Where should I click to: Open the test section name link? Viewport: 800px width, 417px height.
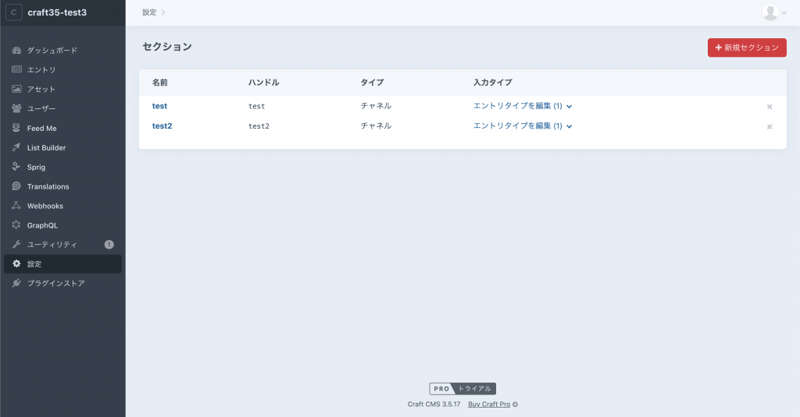[x=160, y=106]
